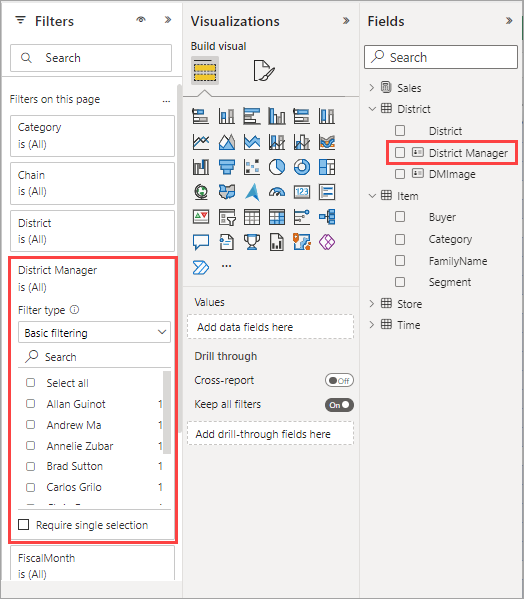Image resolution: width=524 pixels, height=599 pixels.
Task: Choose the clustered column chart visual
Action: (x=277, y=116)
